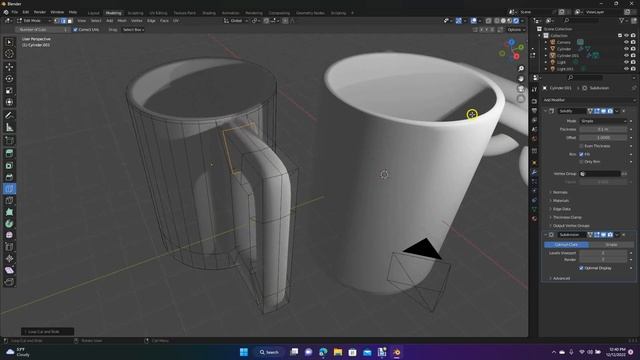
Task: Select the active Loop Cut tool
Action: (9, 189)
